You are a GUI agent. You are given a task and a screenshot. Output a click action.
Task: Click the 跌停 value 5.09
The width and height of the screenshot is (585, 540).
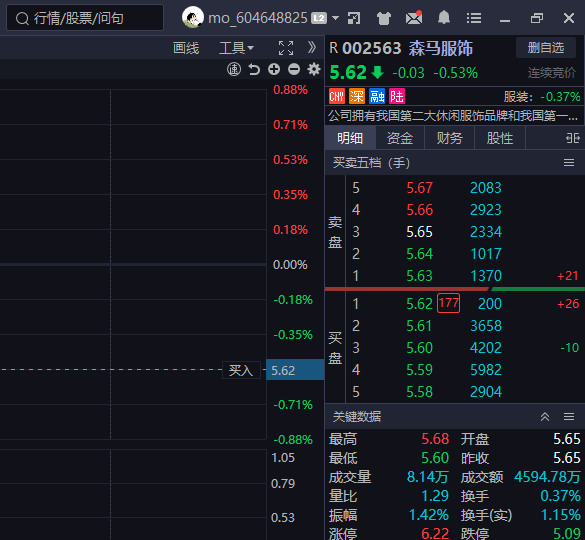(x=567, y=534)
